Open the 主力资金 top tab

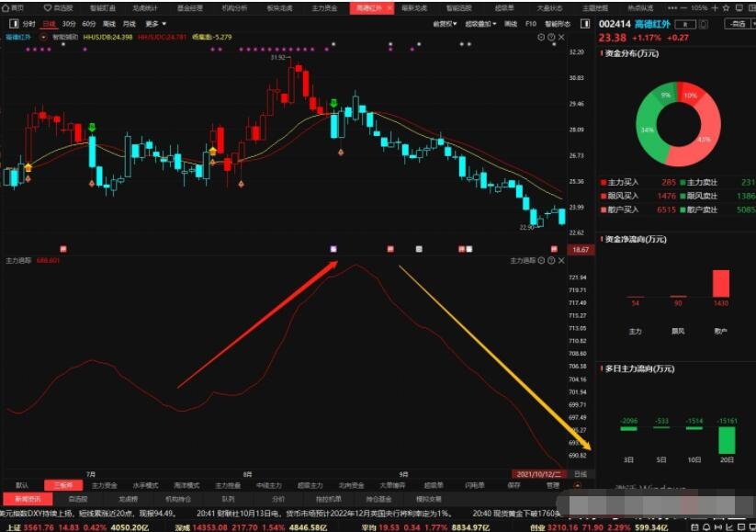324,7
